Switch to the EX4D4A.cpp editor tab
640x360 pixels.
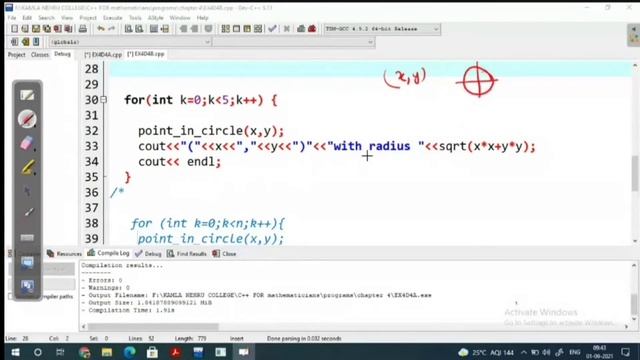tap(103, 54)
